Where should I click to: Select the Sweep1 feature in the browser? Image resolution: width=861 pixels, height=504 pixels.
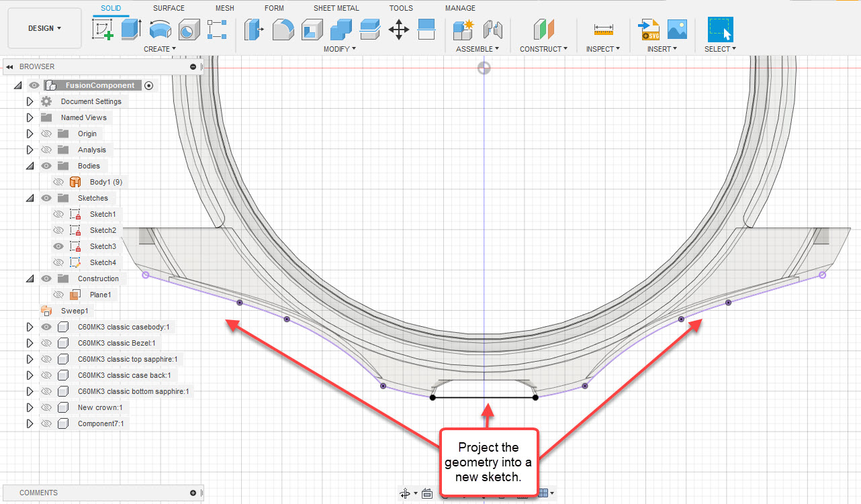coord(75,311)
